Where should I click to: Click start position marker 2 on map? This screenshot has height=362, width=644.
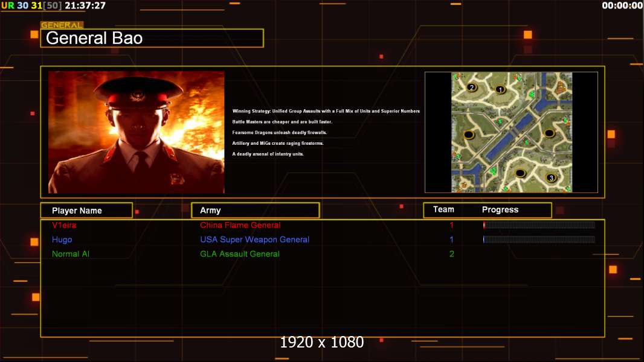tap(471, 87)
